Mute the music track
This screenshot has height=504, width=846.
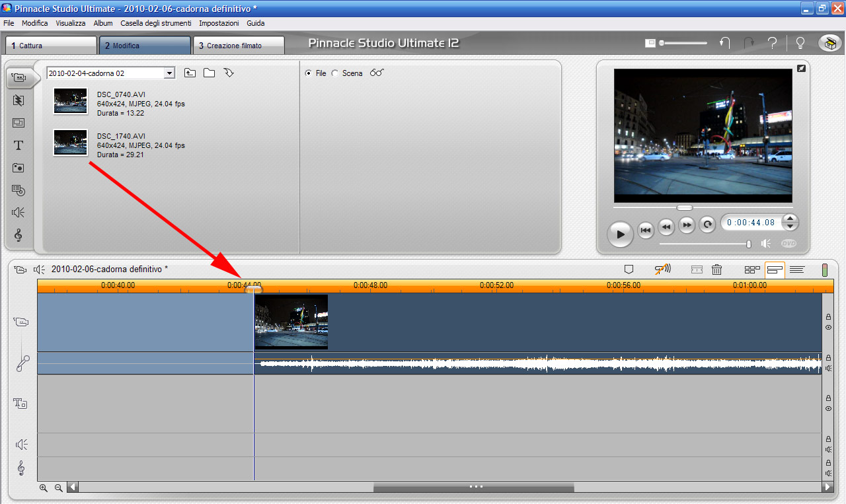pos(828,474)
